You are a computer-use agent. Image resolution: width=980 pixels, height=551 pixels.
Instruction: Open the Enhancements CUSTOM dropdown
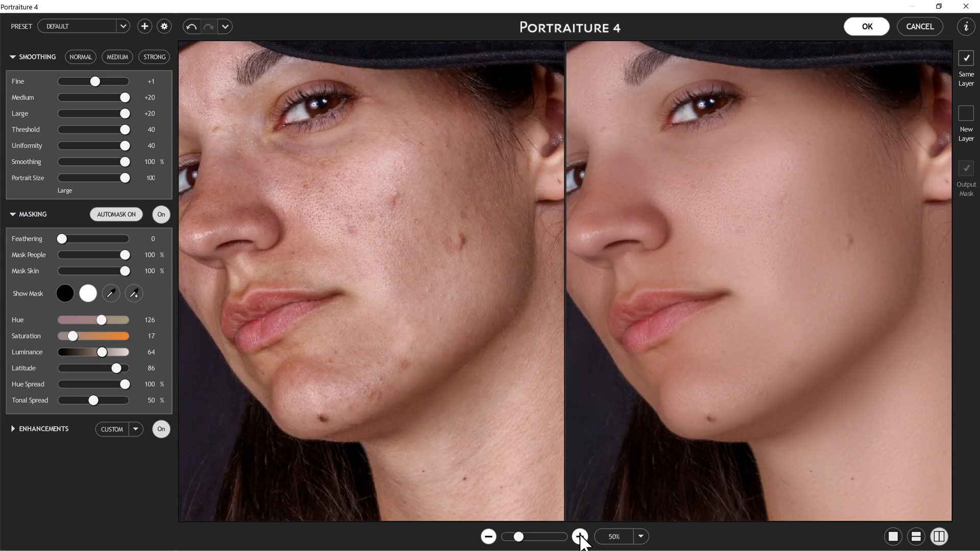pyautogui.click(x=135, y=429)
